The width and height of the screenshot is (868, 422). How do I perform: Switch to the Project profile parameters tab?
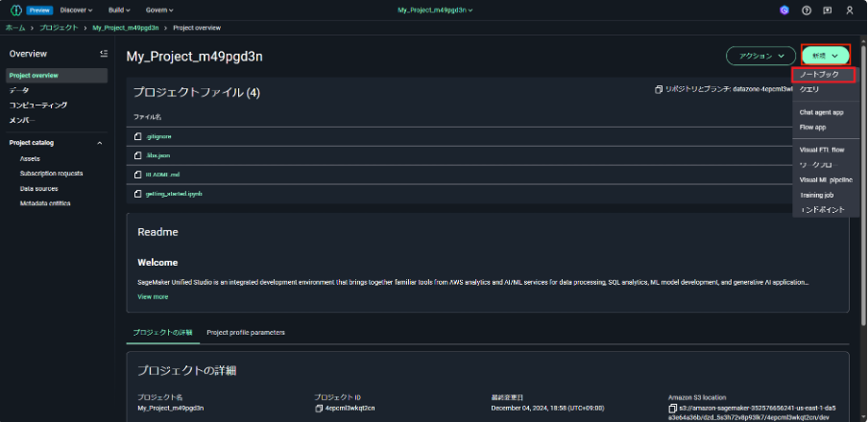[246, 333]
